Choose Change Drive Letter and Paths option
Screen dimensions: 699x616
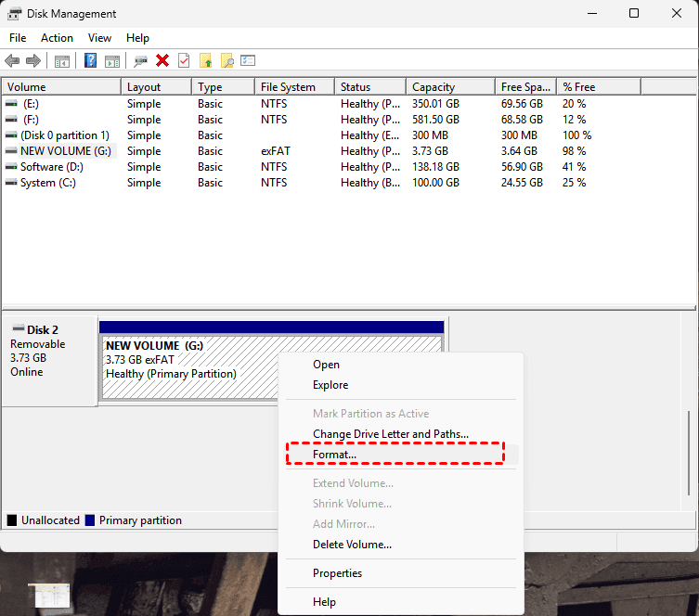(x=390, y=434)
